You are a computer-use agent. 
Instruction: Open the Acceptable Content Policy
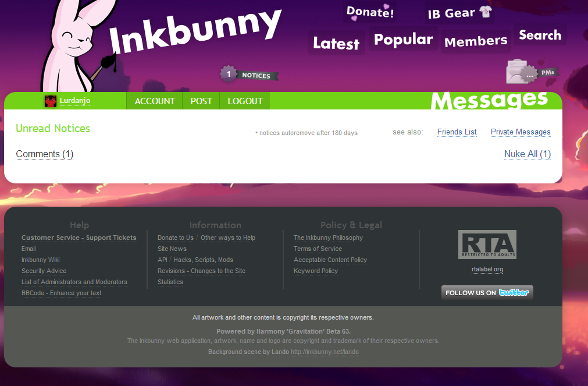click(x=330, y=260)
